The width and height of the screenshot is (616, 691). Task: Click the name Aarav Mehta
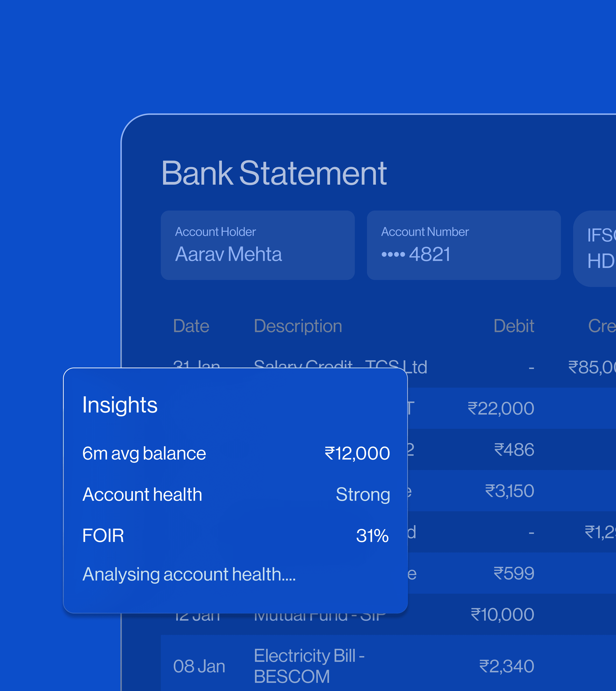[x=228, y=254]
